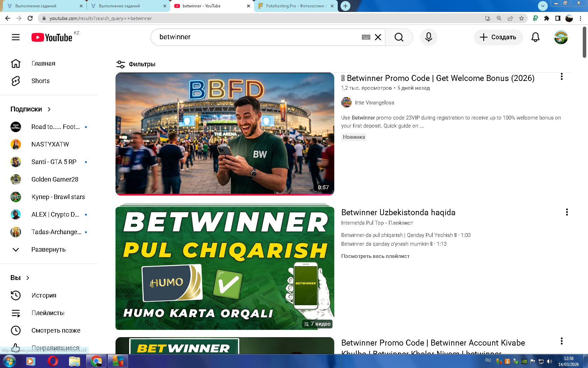This screenshot has height=368, width=588.
Task: Open options for the Betwinner Account Kivabe video
Action: coord(562,341)
